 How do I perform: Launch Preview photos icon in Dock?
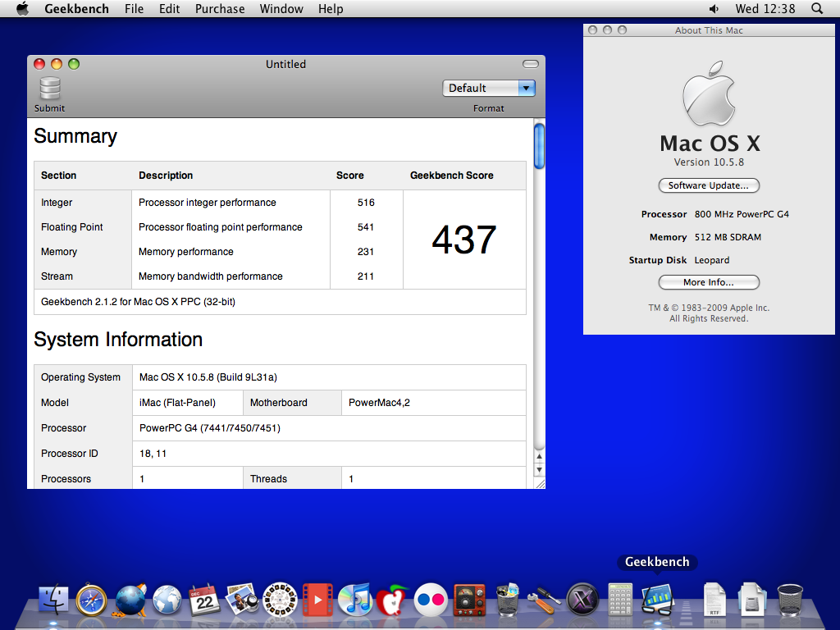(242, 599)
